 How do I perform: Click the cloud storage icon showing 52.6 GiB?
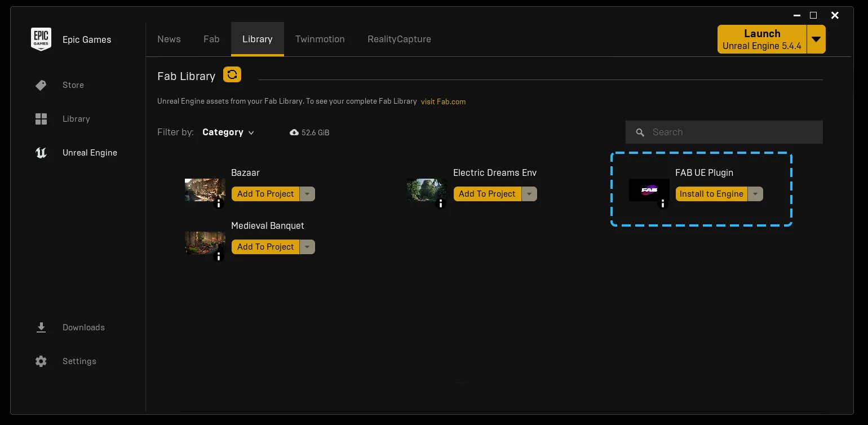point(294,132)
